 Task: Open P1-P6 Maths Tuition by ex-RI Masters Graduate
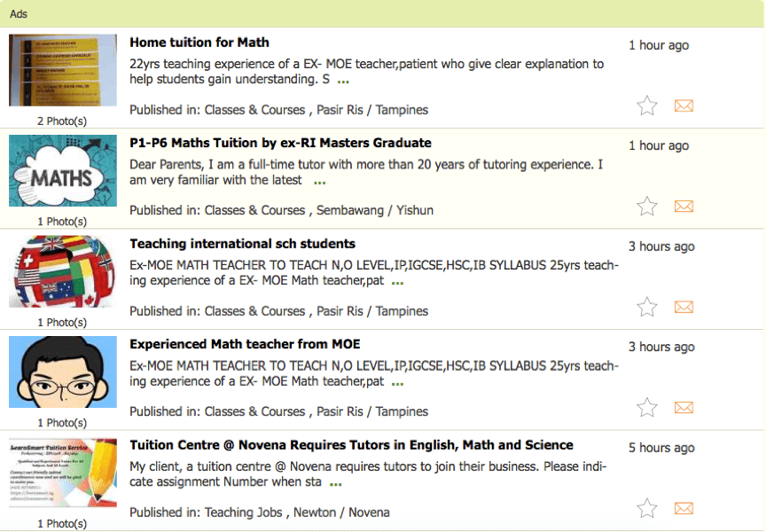280,143
